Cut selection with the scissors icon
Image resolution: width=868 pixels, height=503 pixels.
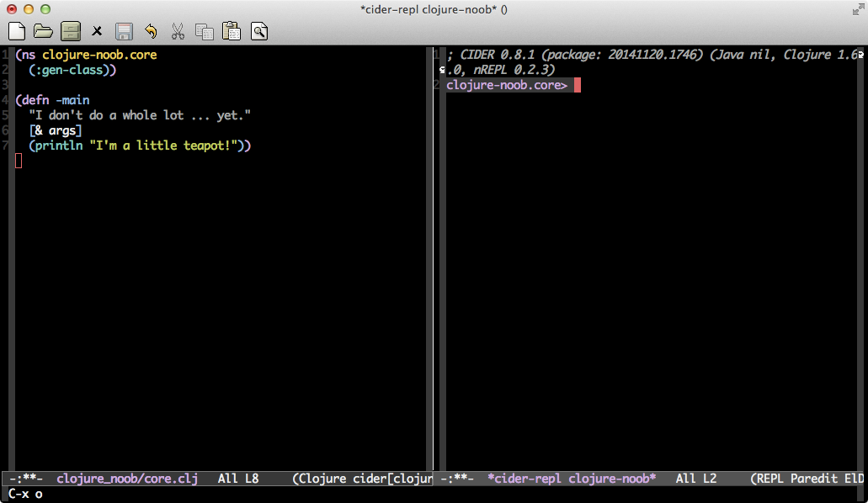point(178,32)
